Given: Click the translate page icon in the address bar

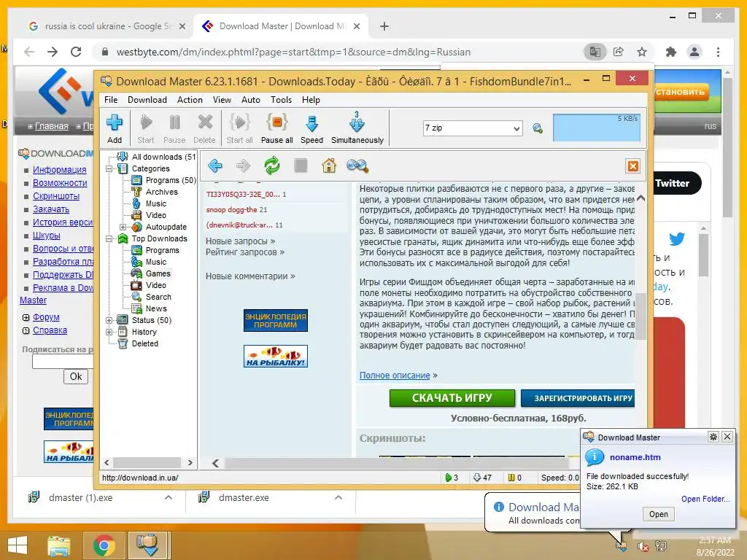Looking at the screenshot, I should coord(595,52).
